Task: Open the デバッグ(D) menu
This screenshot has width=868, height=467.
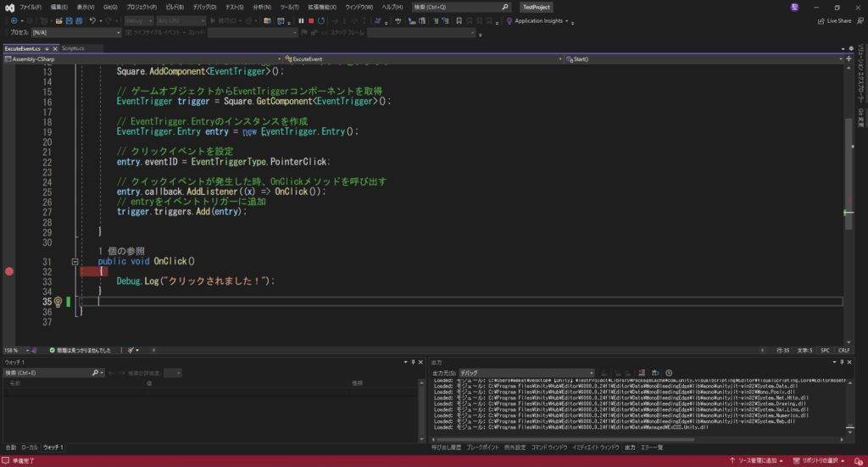Action: click(x=205, y=7)
